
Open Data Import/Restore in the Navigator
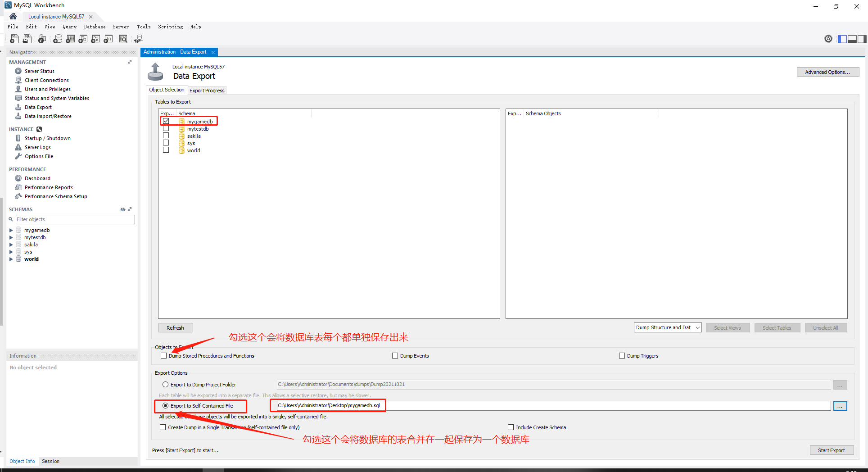[x=48, y=116]
